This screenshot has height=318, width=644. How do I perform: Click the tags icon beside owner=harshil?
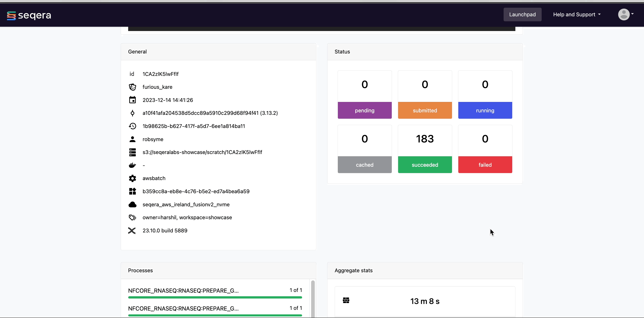[x=132, y=217]
